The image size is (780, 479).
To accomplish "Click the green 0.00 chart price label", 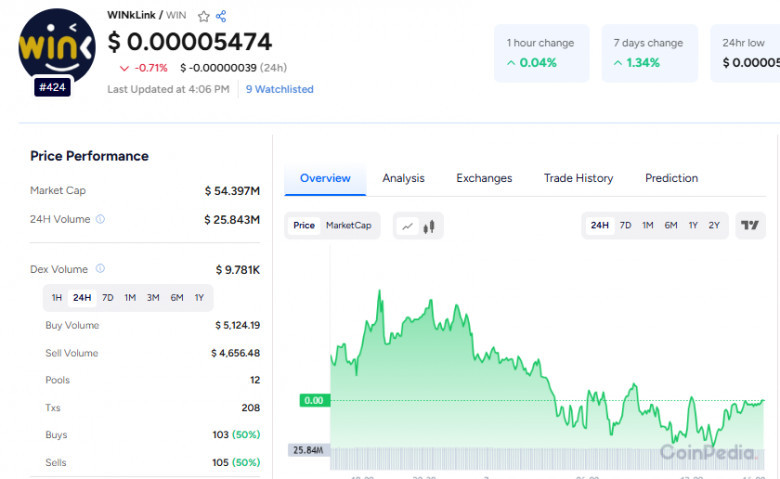I will (x=314, y=400).
